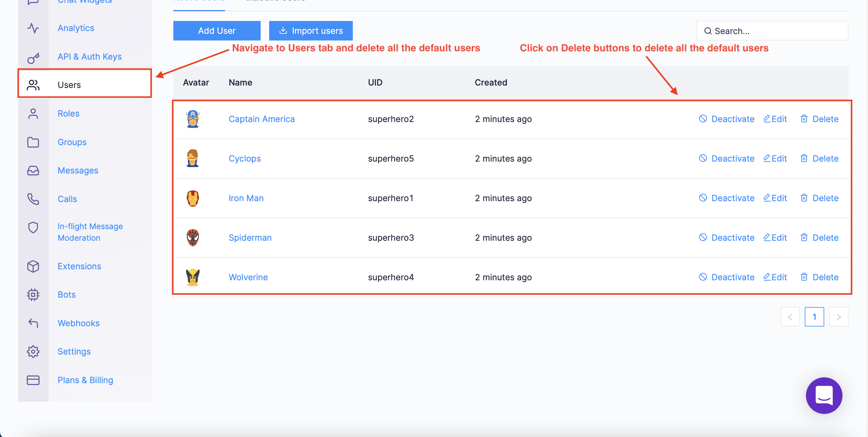Open Plans & Billing menu item
The height and width of the screenshot is (437, 868).
(85, 380)
